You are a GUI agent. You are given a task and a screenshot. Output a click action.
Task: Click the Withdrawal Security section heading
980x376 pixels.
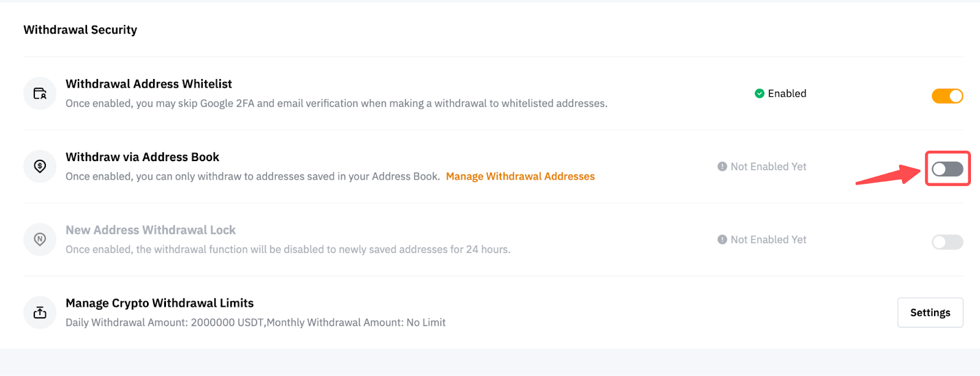(x=80, y=30)
